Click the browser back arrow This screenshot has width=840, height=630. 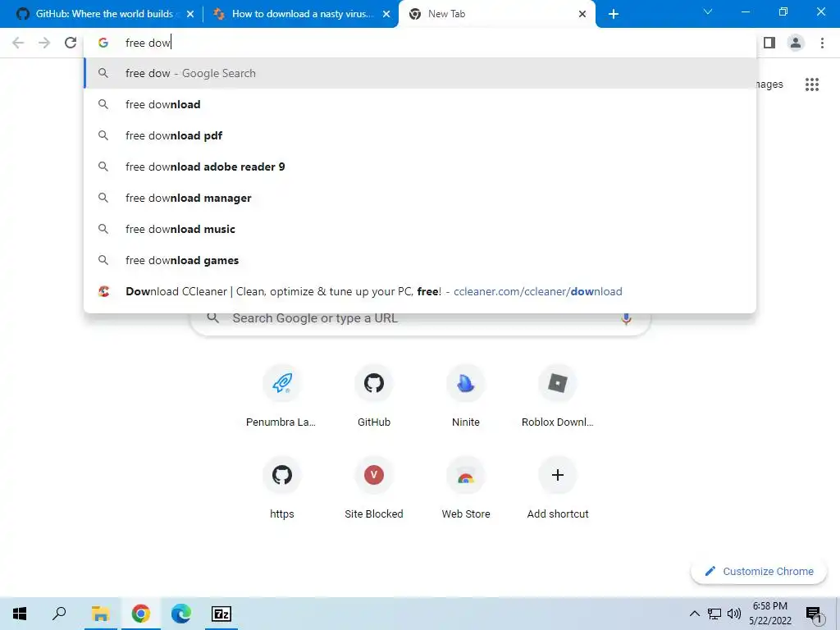18,43
